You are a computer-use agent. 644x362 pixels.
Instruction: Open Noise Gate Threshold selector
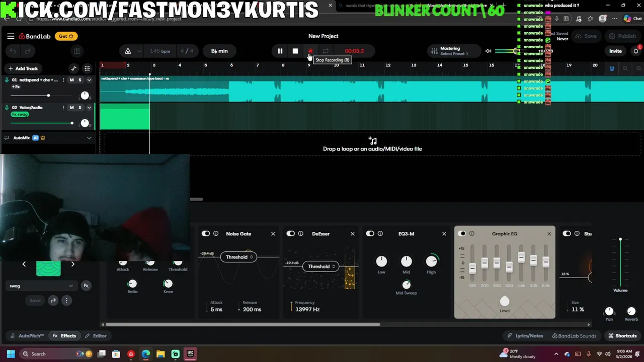pos(239,257)
